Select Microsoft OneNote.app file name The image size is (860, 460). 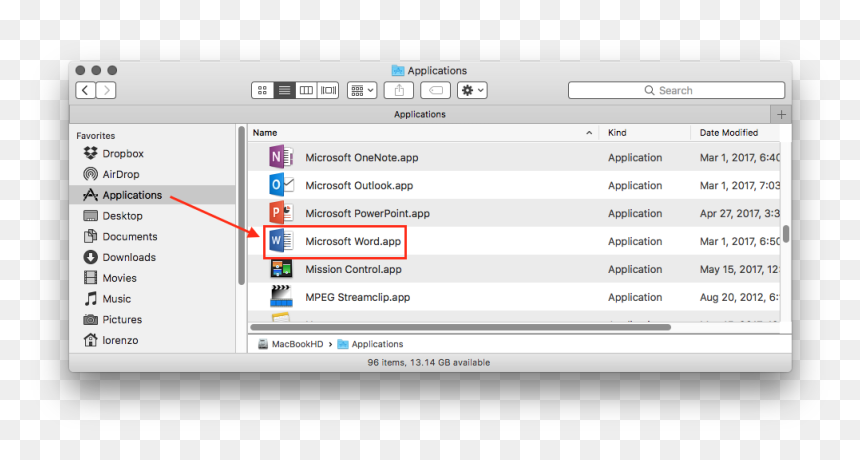pyautogui.click(x=361, y=158)
